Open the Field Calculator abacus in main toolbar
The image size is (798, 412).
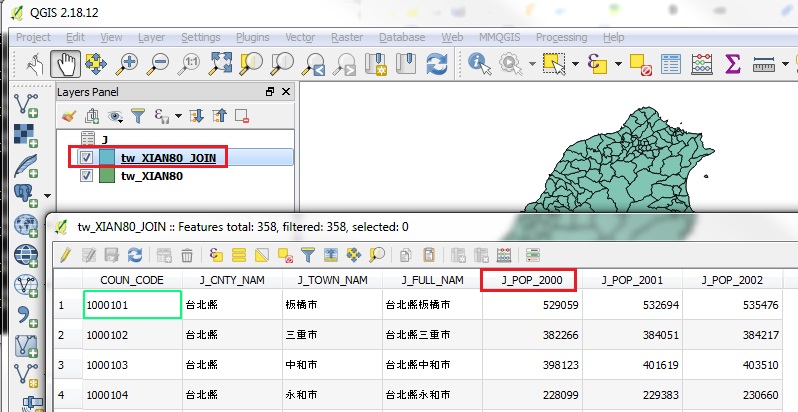[702, 64]
